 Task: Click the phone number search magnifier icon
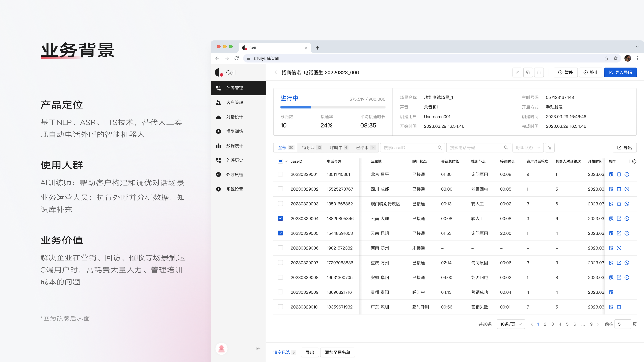tap(506, 148)
